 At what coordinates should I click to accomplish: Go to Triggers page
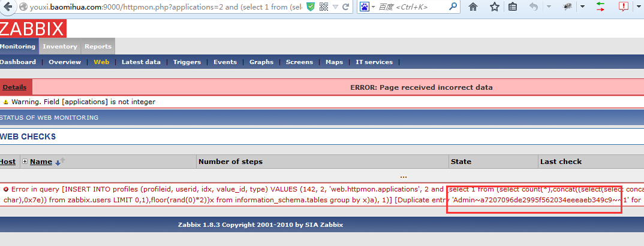point(187,62)
